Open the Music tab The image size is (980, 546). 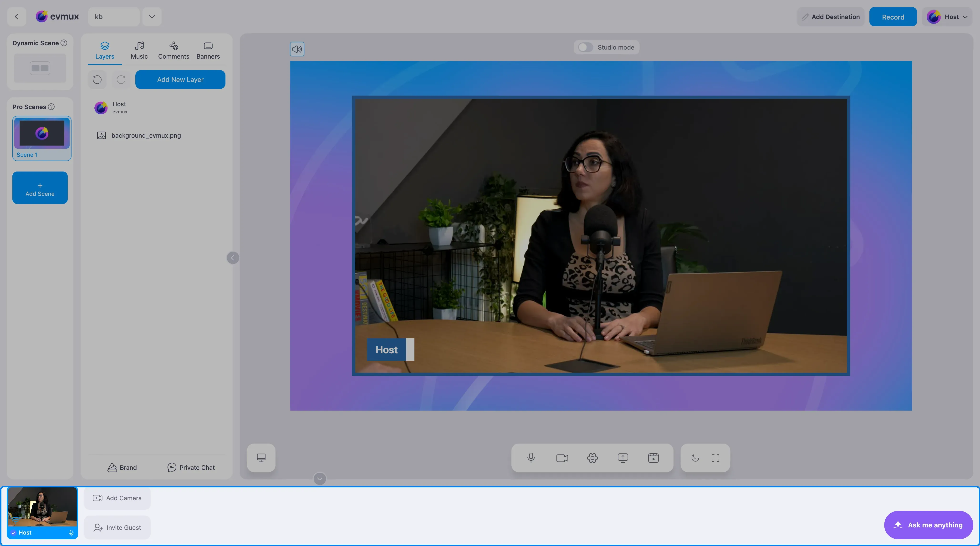(x=139, y=51)
